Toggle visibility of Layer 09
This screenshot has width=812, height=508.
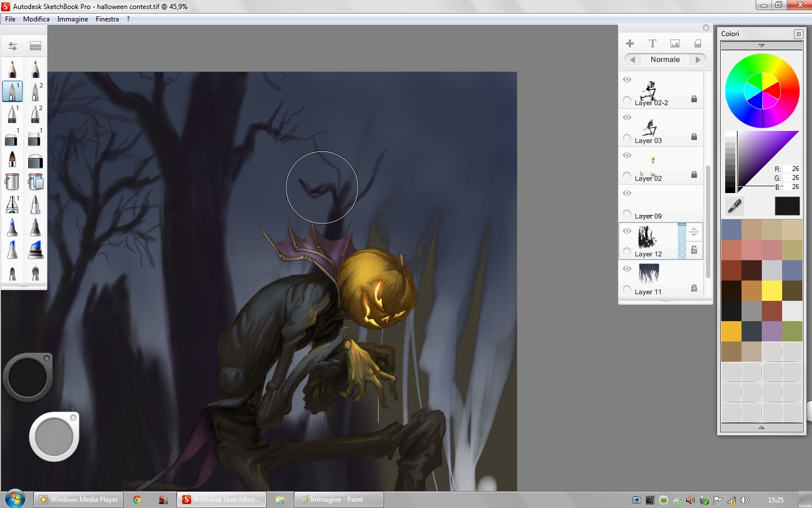(x=627, y=193)
